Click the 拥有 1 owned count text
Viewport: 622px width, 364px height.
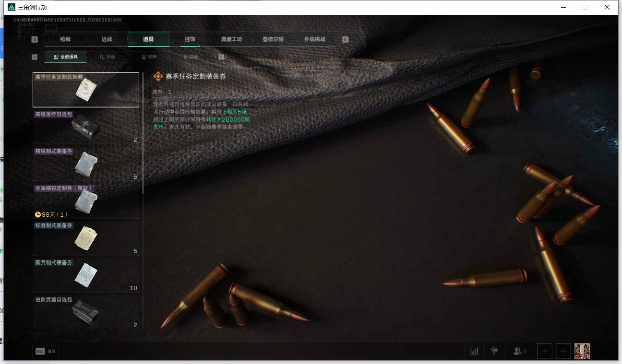click(162, 92)
